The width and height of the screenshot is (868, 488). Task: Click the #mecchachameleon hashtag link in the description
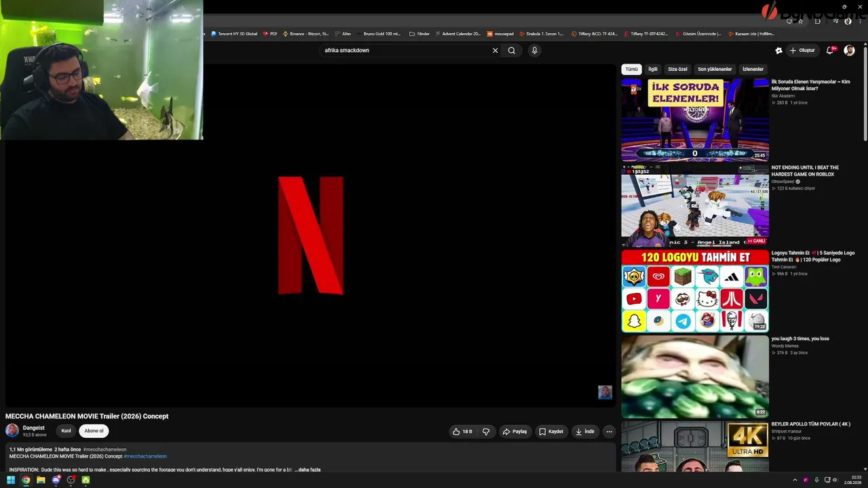[x=145, y=456]
